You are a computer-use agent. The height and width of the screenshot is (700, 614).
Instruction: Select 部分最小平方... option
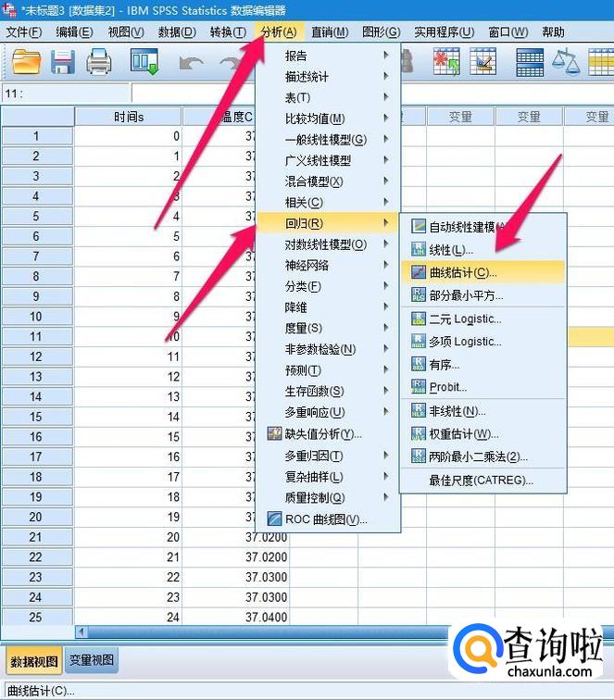483,295
